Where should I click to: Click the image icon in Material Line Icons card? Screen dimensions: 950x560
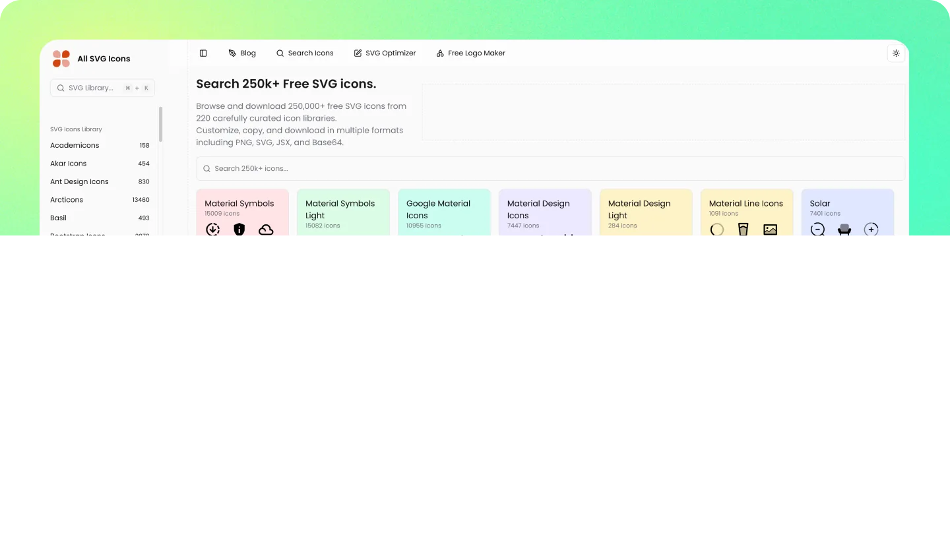[771, 229]
